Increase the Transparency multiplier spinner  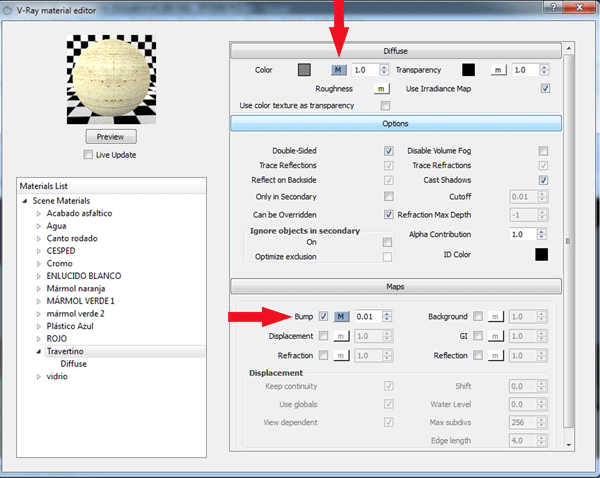point(544,67)
